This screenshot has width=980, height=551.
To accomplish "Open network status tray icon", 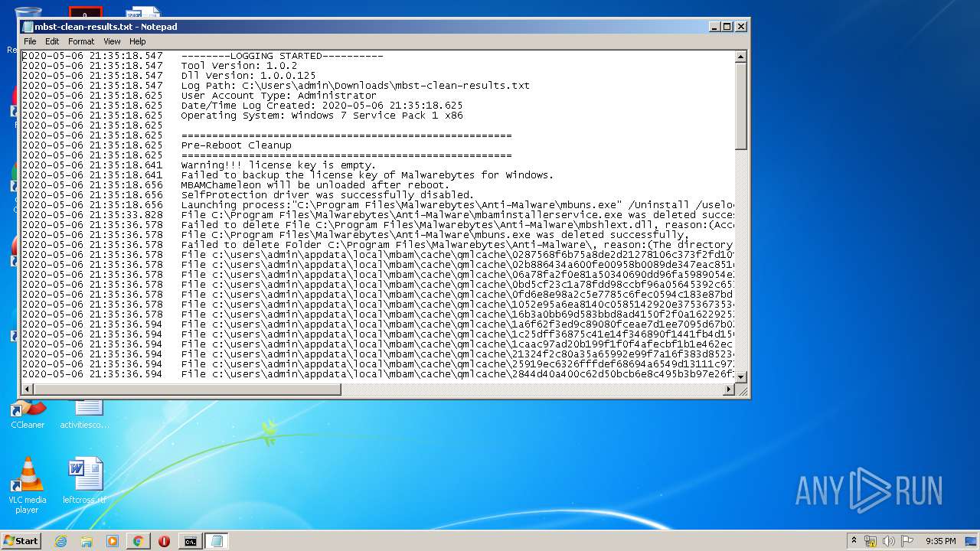I will tap(871, 541).
